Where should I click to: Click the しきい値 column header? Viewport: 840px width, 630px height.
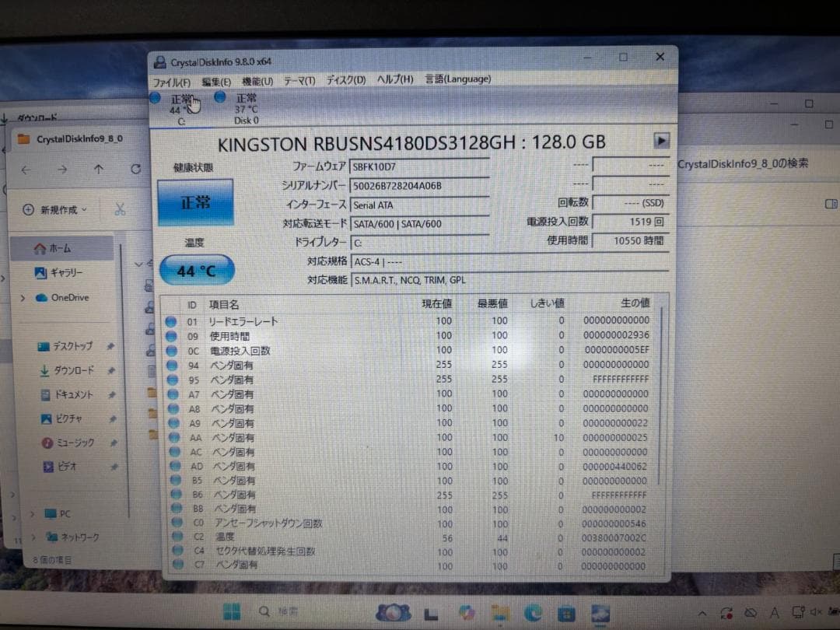point(547,303)
